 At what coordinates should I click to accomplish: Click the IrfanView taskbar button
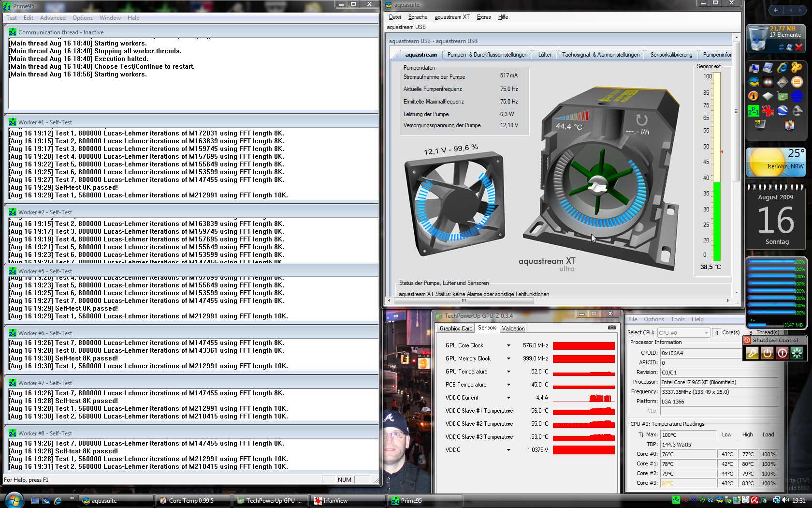(x=348, y=501)
